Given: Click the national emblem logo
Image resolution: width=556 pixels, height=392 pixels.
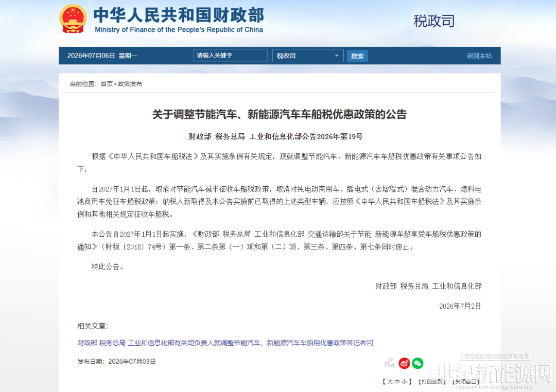Looking at the screenshot, I should pyautogui.click(x=73, y=19).
